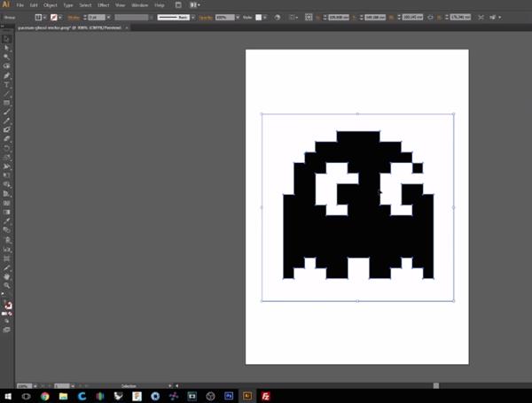
Task: Open the Fill color dropdown in control bar
Action: click(x=44, y=18)
